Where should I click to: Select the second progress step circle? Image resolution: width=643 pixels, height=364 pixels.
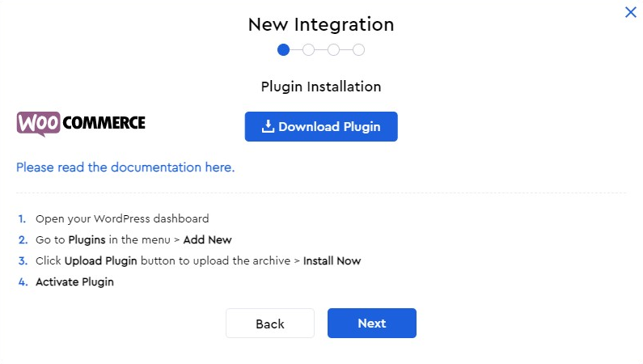pos(308,50)
